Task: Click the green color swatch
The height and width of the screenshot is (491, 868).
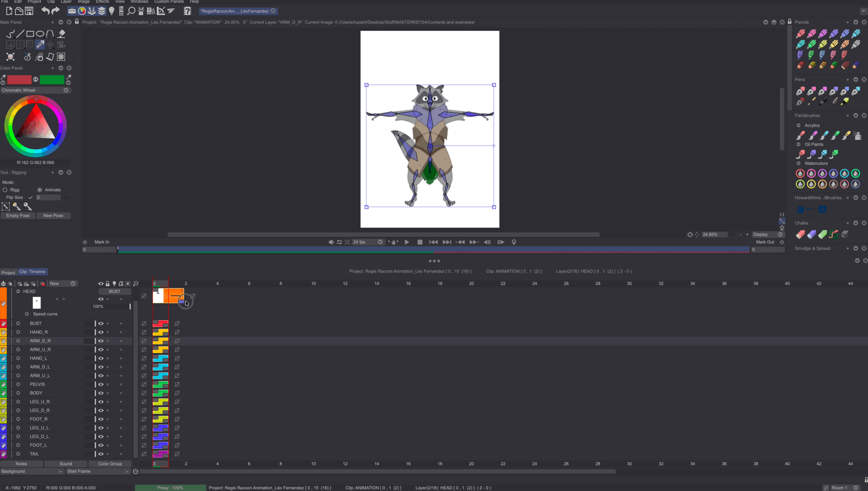Action: click(52, 79)
